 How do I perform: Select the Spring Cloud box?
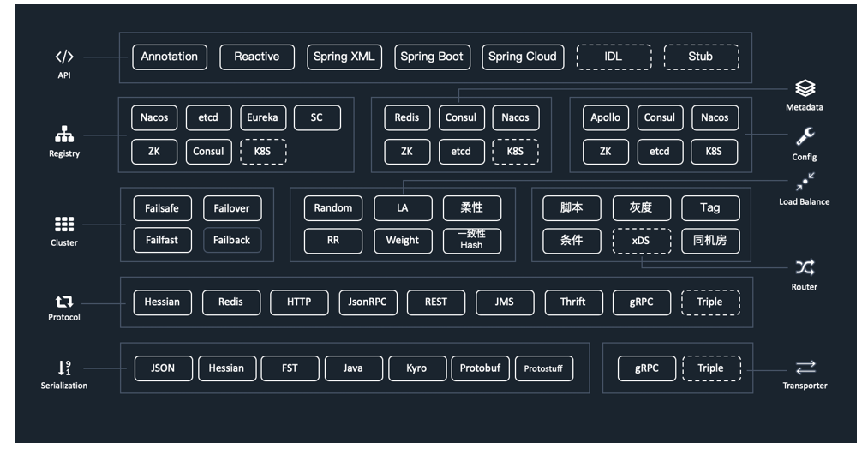[x=524, y=57]
